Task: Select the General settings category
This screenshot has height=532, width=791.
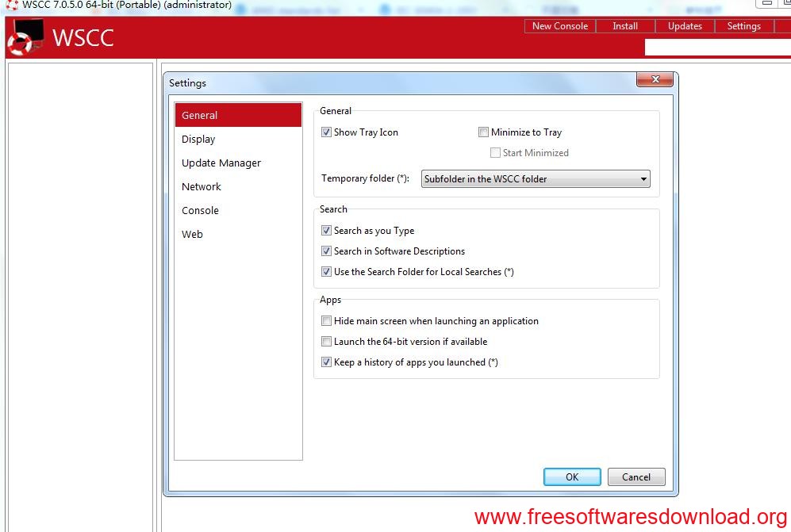Action: click(x=238, y=115)
